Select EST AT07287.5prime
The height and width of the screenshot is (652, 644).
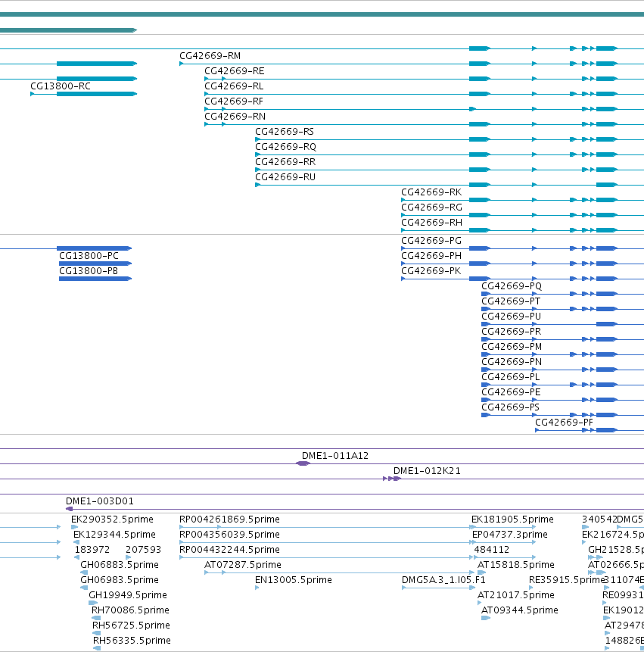pos(243,565)
